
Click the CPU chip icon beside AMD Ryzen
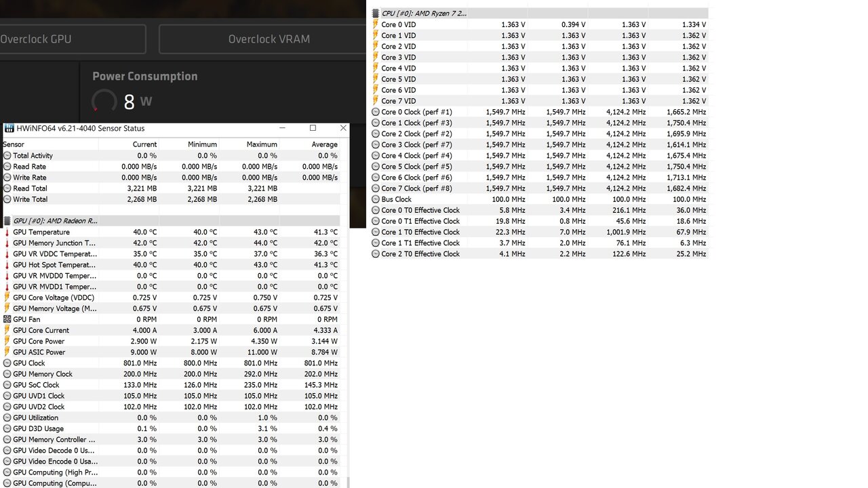click(375, 13)
